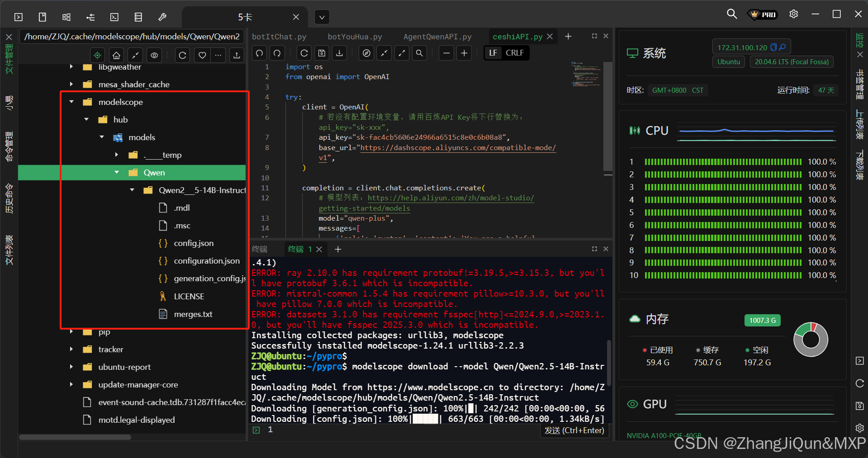Click horizontal scrollbar of file tree

75,437
